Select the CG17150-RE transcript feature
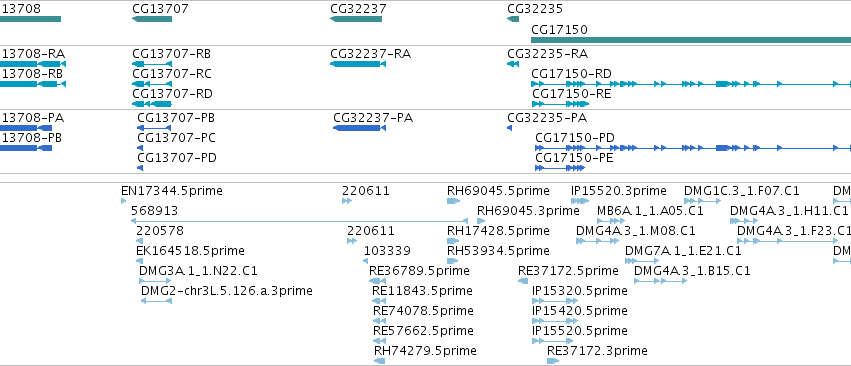 pos(560,104)
